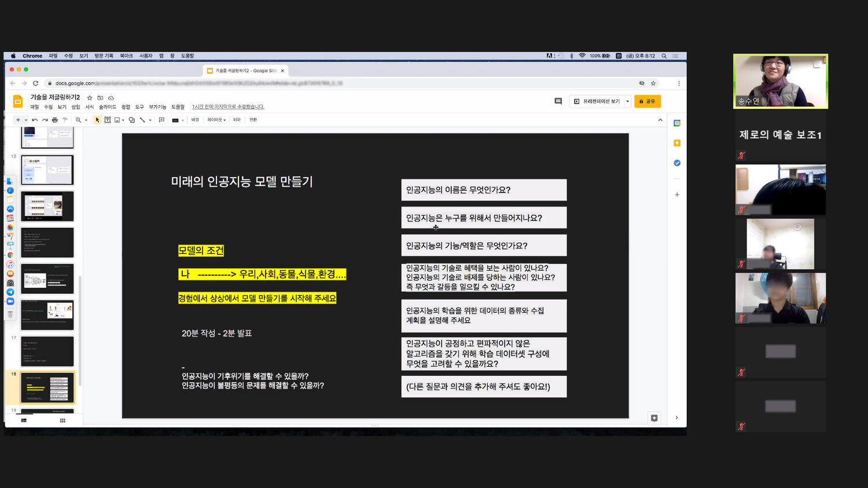Star the presentation title
Viewport: 868px width, 488px height.
(90, 98)
